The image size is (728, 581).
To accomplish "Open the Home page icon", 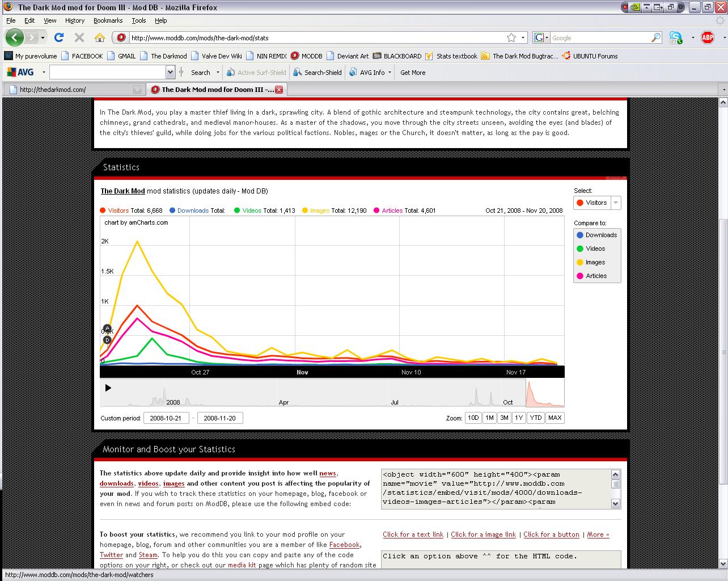I will 100,37.
